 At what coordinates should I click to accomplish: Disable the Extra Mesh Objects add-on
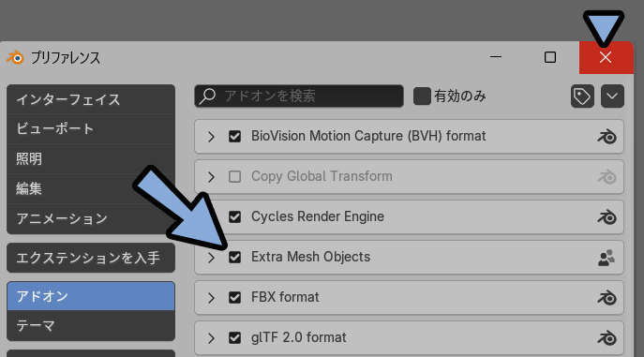click(x=235, y=258)
